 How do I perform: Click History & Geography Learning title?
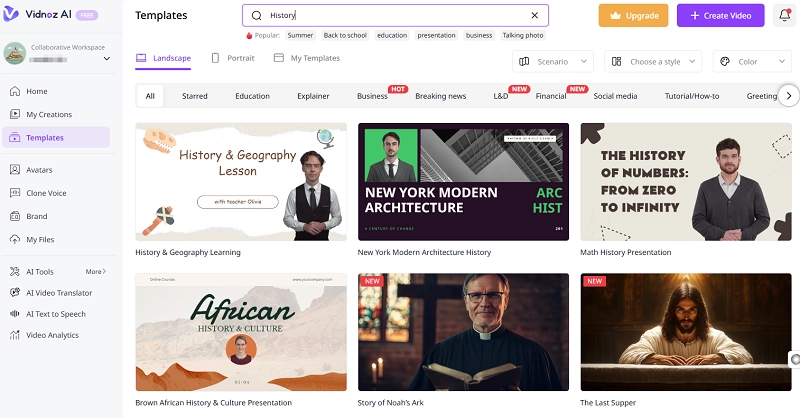click(x=188, y=252)
